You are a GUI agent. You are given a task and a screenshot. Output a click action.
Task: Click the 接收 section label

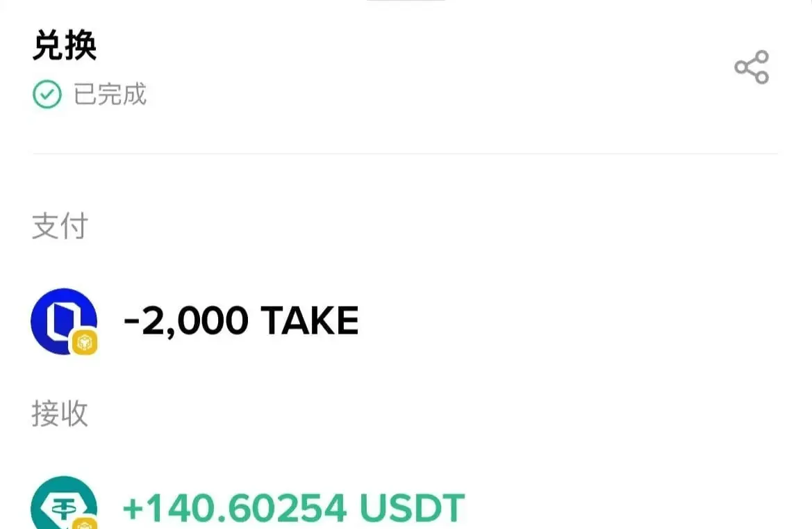[x=60, y=414]
